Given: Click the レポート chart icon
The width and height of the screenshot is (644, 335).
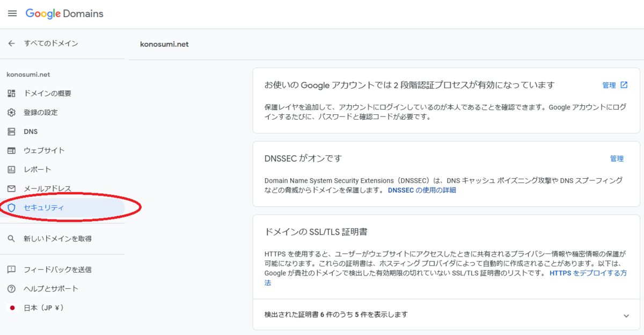Looking at the screenshot, I should 12,170.
